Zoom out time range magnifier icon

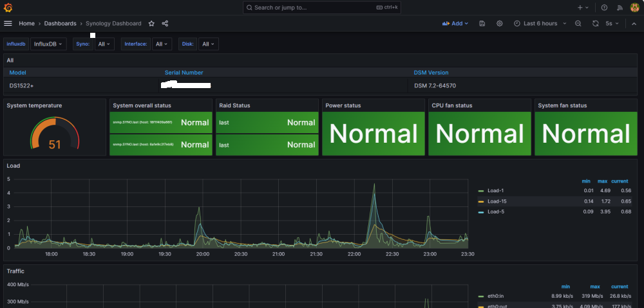pos(578,23)
